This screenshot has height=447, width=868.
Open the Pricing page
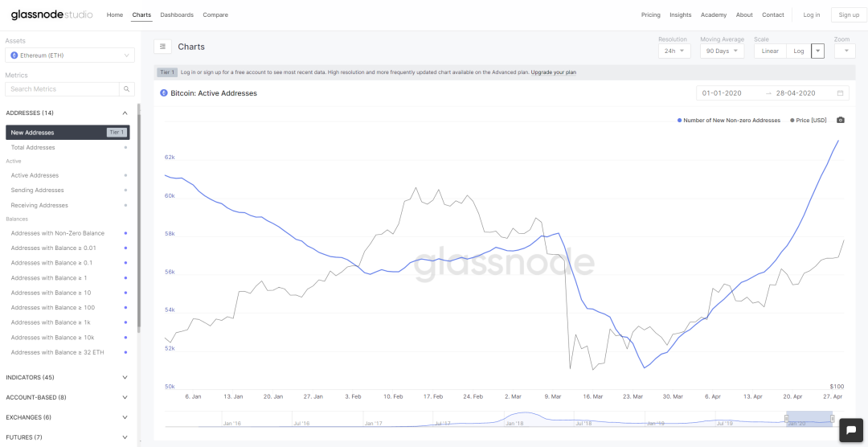click(x=650, y=15)
